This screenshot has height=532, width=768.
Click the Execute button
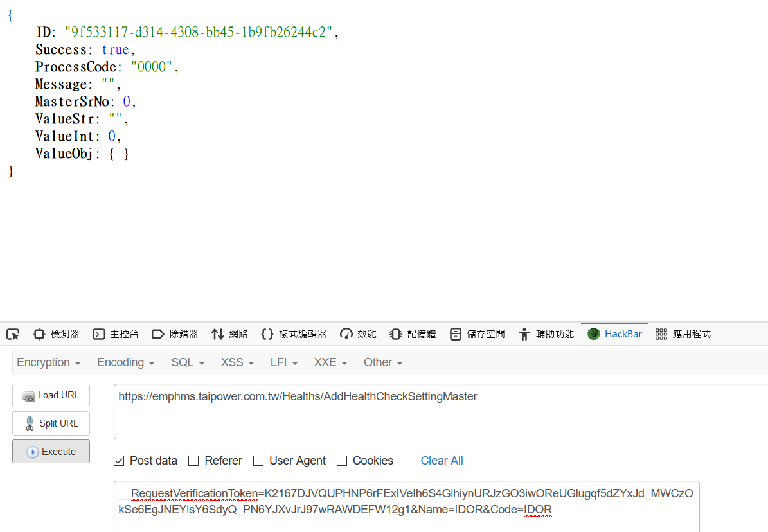[x=51, y=451]
